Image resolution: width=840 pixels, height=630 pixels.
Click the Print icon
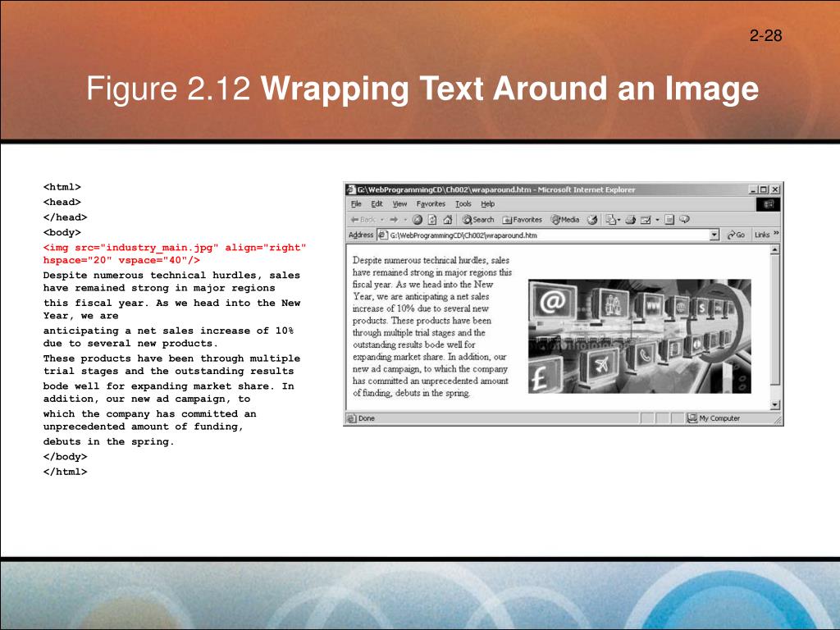pyautogui.click(x=631, y=220)
